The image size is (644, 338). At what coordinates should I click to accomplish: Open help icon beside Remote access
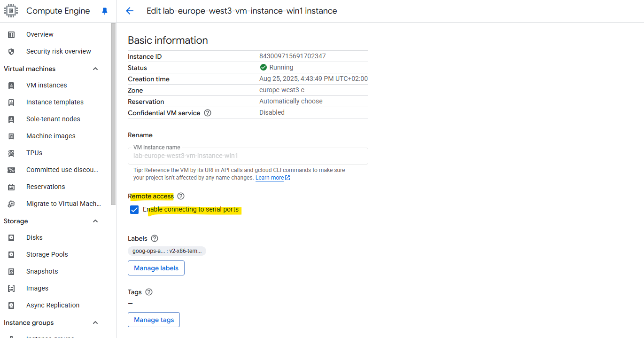click(x=181, y=196)
